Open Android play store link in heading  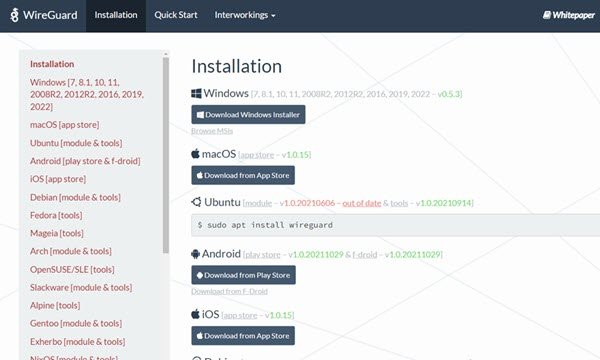262,255
